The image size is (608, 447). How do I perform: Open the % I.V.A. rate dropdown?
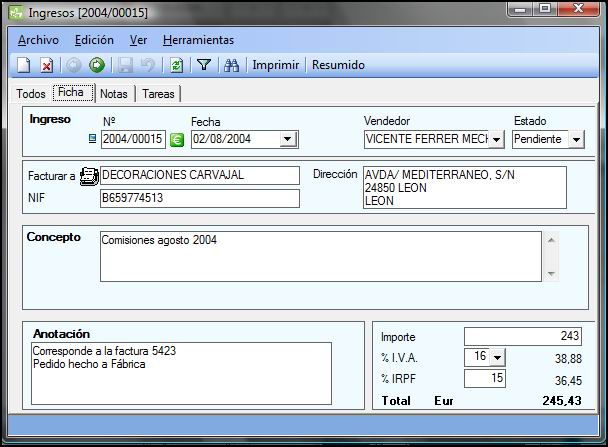(497, 357)
